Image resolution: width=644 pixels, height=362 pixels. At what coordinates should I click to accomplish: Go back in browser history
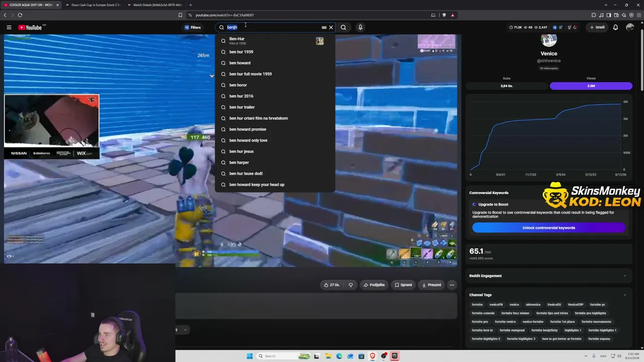pyautogui.click(x=5, y=15)
